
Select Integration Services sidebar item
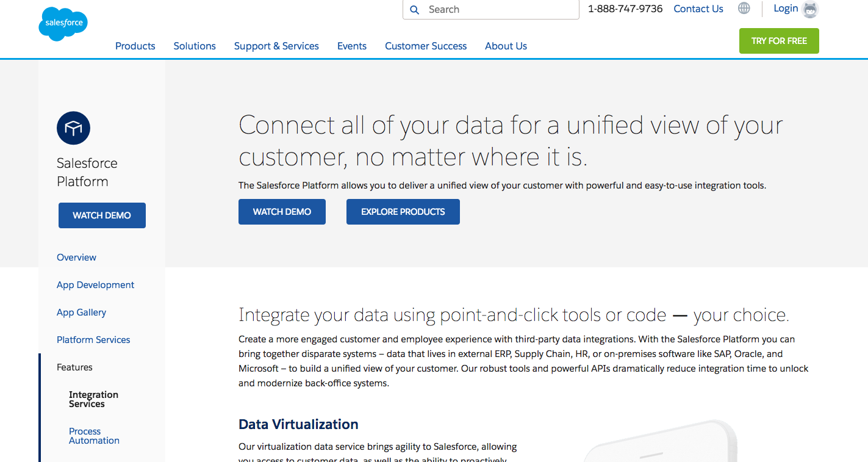(x=93, y=399)
